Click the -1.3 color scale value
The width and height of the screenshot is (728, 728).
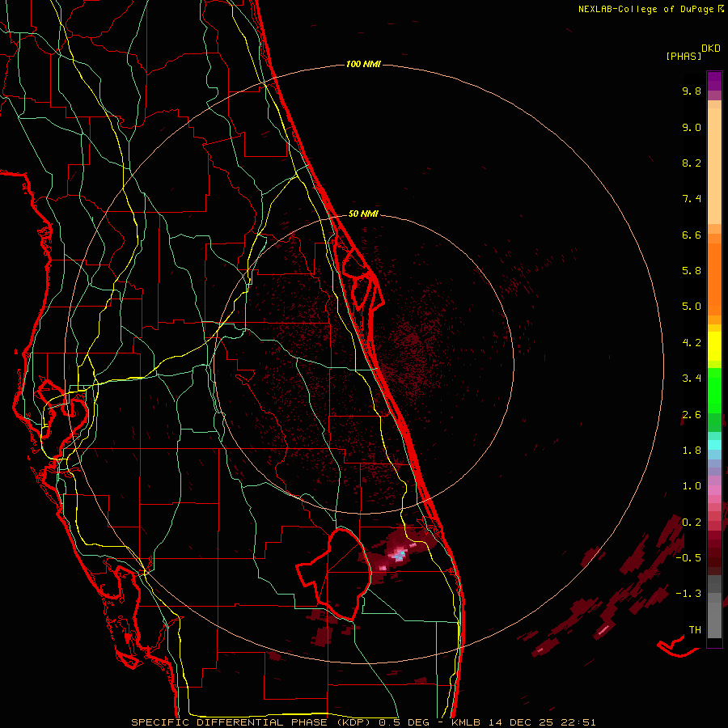pyautogui.click(x=688, y=594)
